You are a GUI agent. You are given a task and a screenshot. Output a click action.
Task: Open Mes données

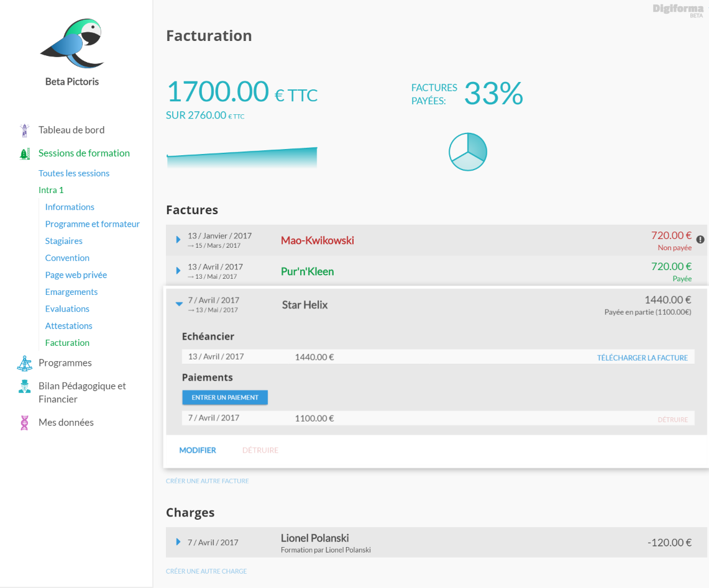[x=66, y=423]
